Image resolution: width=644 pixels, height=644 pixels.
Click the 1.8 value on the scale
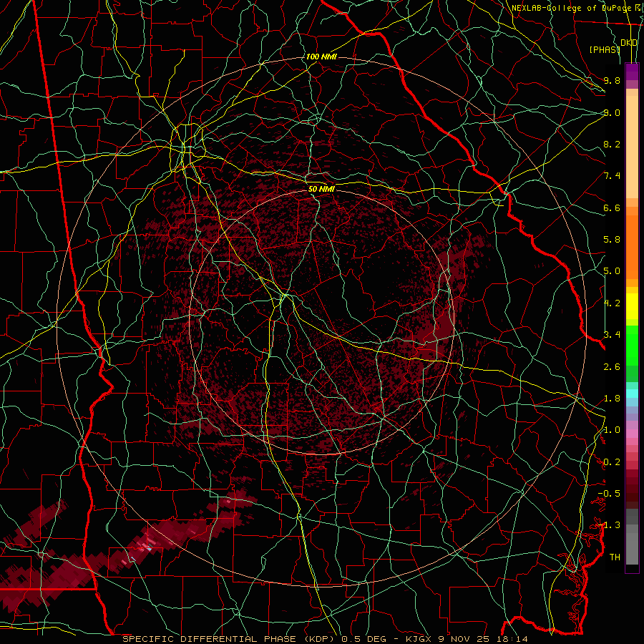tap(612, 399)
